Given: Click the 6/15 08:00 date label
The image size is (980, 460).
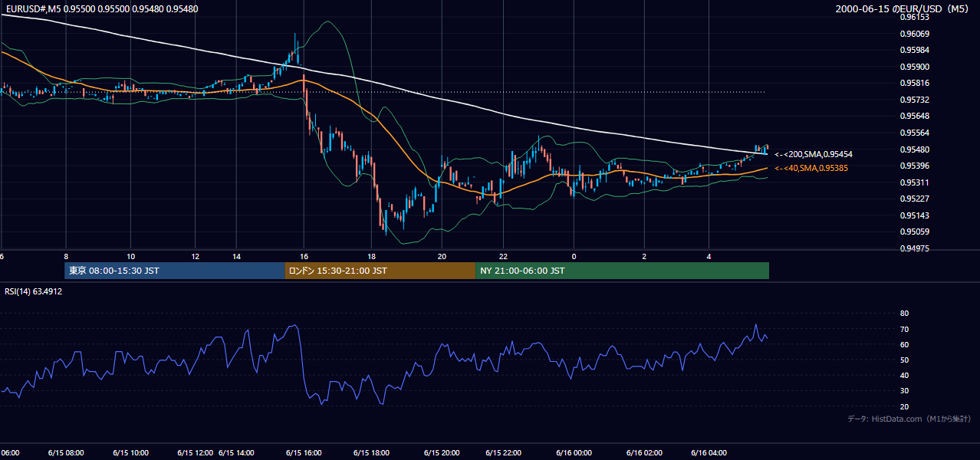Looking at the screenshot, I should (66, 453).
